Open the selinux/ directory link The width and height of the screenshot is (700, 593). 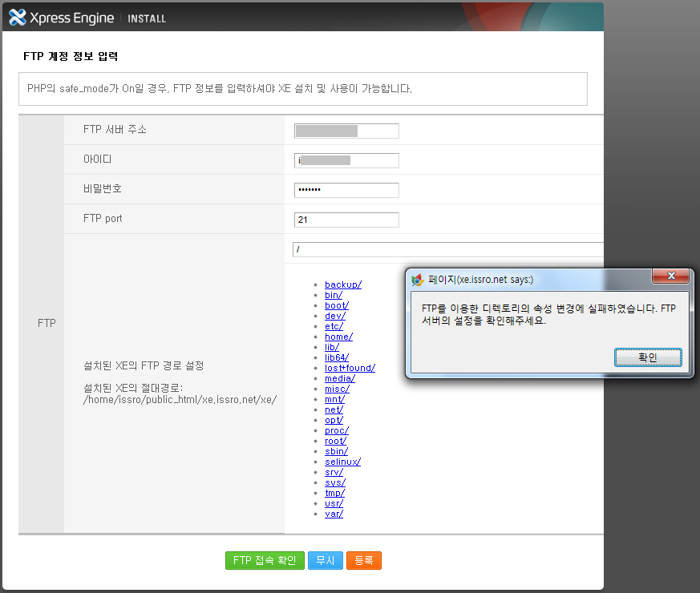(342, 462)
